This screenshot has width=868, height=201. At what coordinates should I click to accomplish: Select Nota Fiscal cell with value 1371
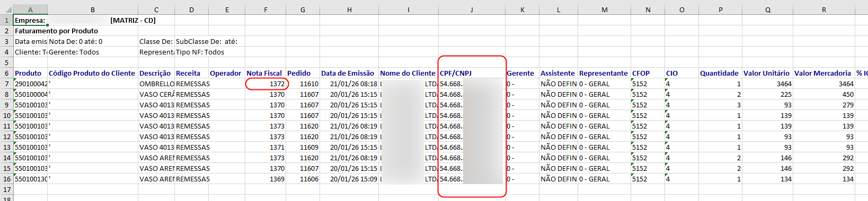click(265, 147)
